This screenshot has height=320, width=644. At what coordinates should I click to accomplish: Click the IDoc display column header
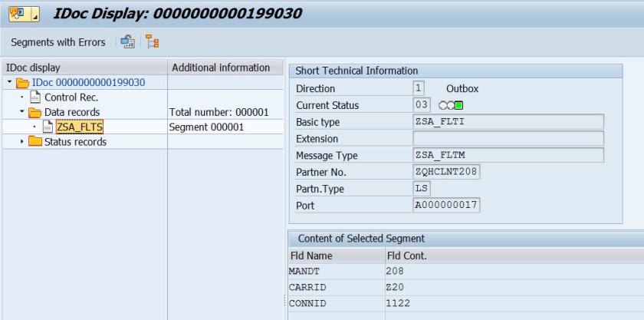[84, 68]
